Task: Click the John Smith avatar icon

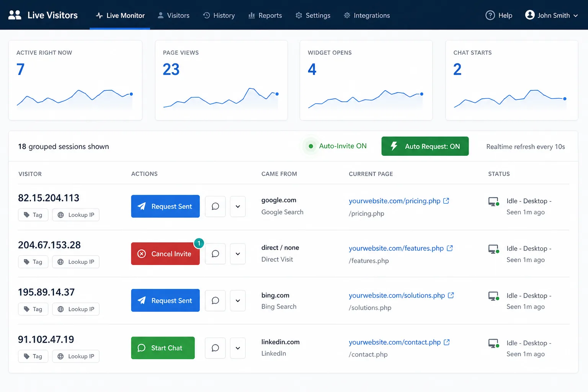Action: click(x=530, y=15)
